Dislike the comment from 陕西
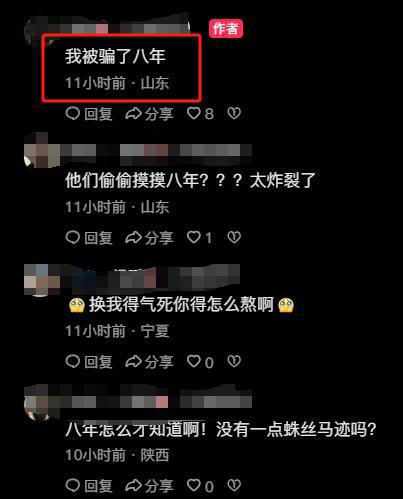 click(234, 486)
